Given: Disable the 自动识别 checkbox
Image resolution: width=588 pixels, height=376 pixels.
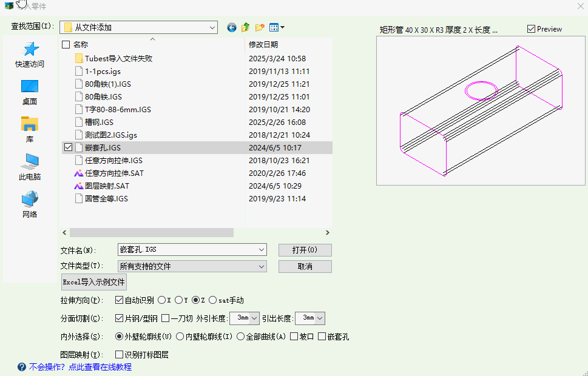Looking at the screenshot, I should coord(120,300).
